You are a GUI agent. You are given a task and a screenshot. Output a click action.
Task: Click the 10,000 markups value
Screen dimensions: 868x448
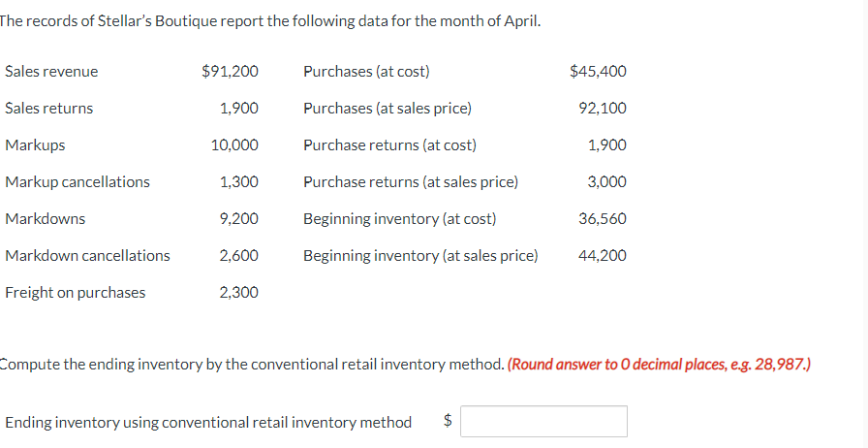[234, 145]
